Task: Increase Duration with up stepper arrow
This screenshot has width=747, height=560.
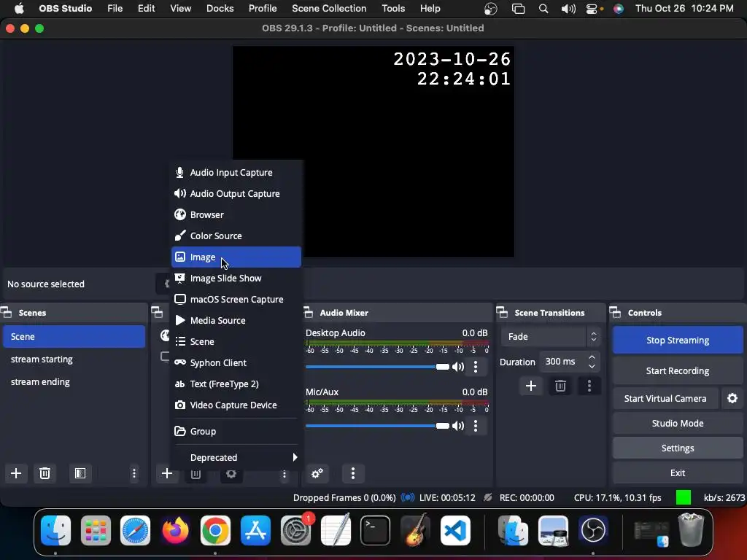Action: (x=592, y=357)
